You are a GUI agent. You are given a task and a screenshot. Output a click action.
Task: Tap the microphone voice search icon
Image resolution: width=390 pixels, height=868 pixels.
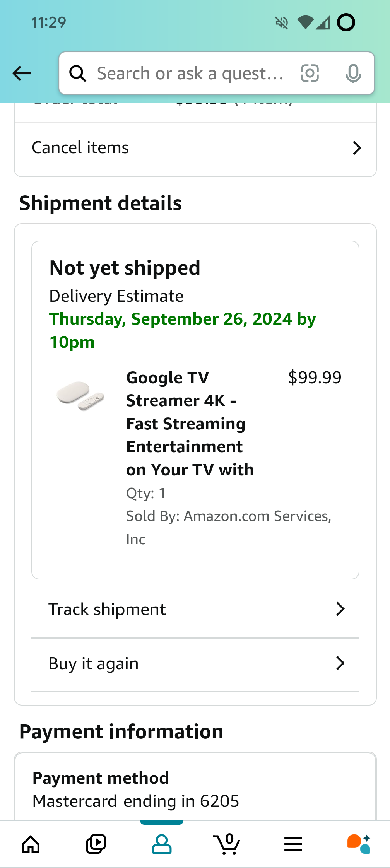point(353,73)
